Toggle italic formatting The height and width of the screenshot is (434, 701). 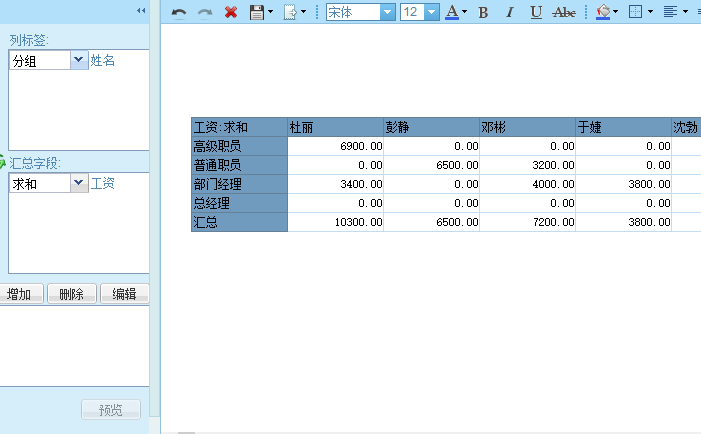509,13
